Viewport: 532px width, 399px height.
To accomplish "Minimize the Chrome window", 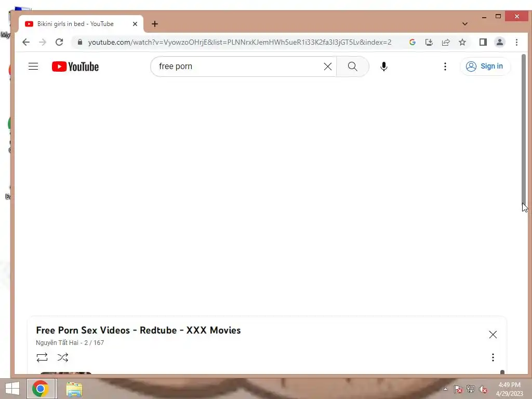I will [484, 17].
